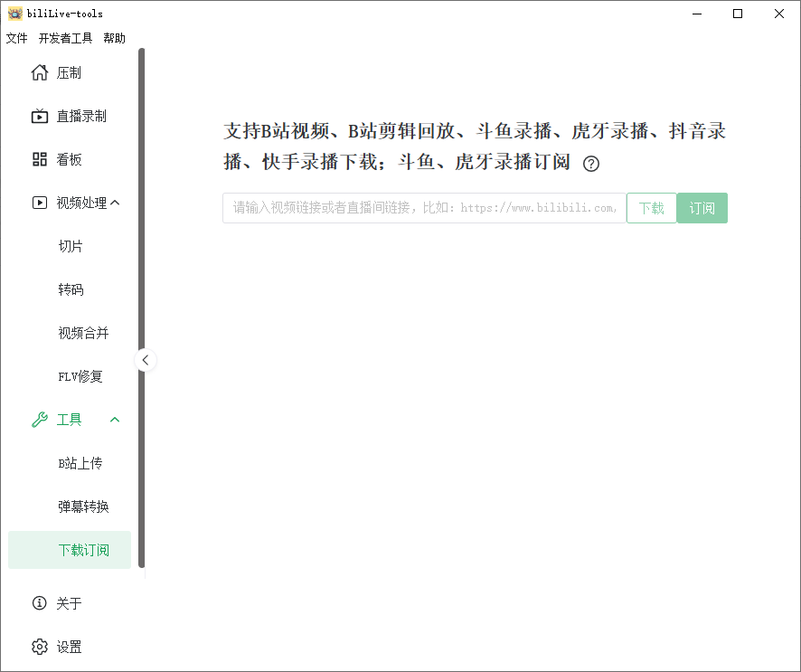Open 视频合并 in the sidebar
The height and width of the screenshot is (672, 801).
click(70, 333)
